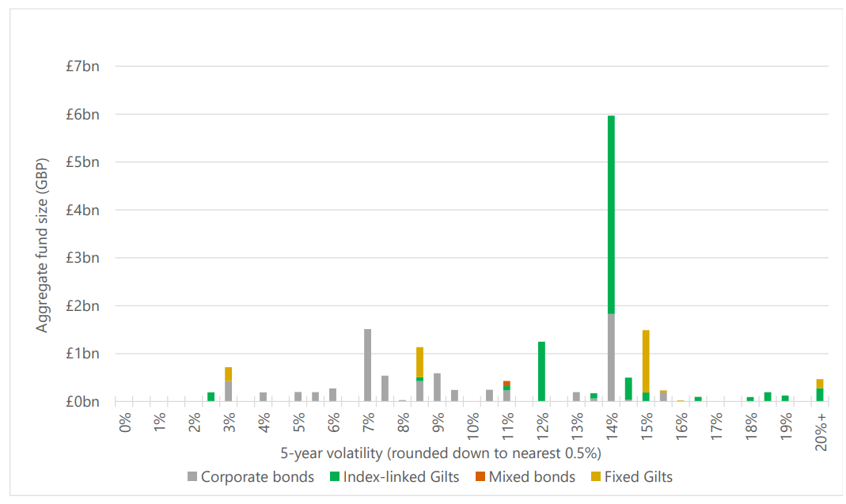Select the Fixed Gilts legend label
846x504 pixels.
[x=639, y=477]
